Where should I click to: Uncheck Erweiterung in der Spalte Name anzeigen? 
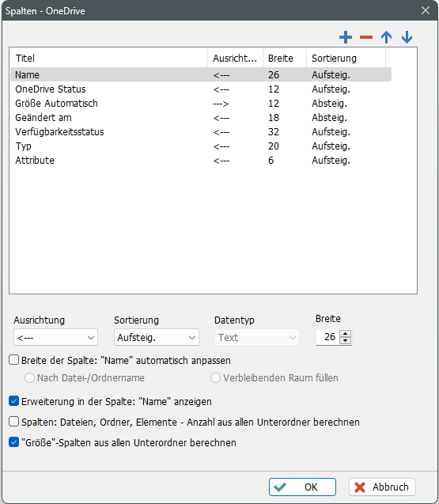pos(13,401)
